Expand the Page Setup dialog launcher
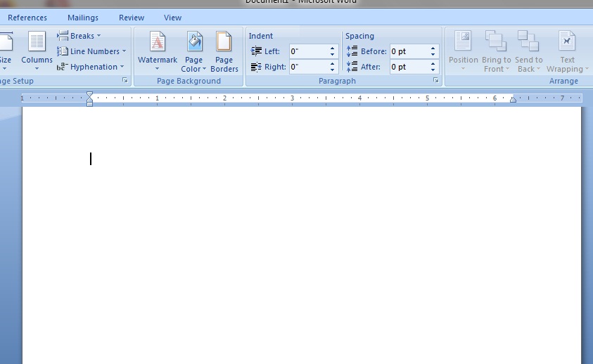 click(x=125, y=80)
